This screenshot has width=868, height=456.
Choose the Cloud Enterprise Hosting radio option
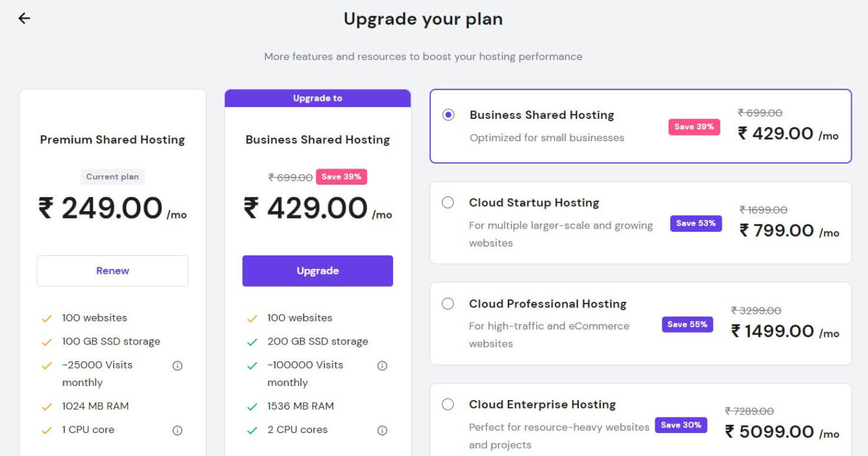pos(448,405)
